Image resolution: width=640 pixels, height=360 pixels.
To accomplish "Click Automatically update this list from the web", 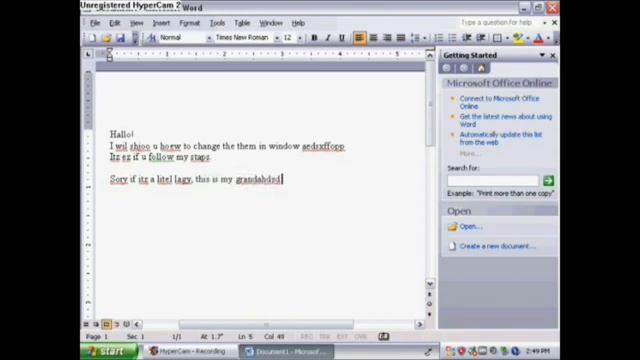I will [x=501, y=138].
